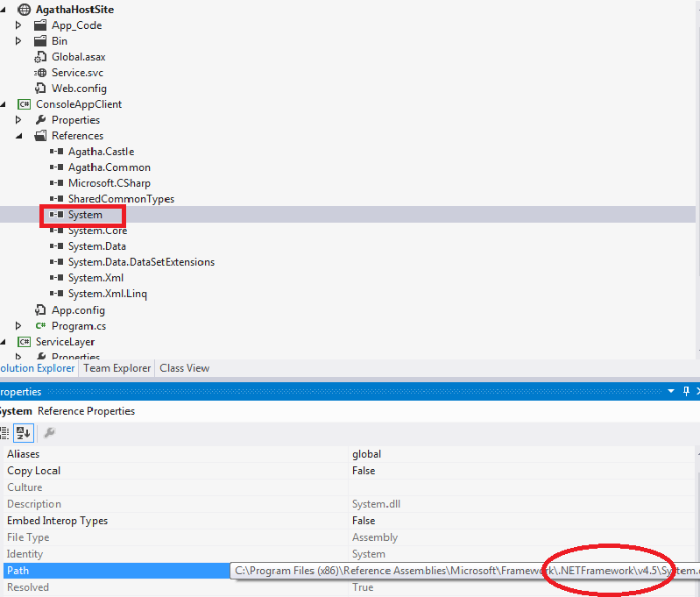700x597 pixels.
Task: Click the App.config file icon
Action: tap(40, 309)
